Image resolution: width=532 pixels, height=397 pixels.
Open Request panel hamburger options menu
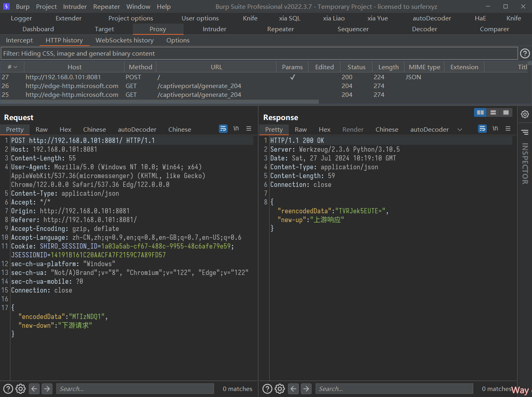249,128
